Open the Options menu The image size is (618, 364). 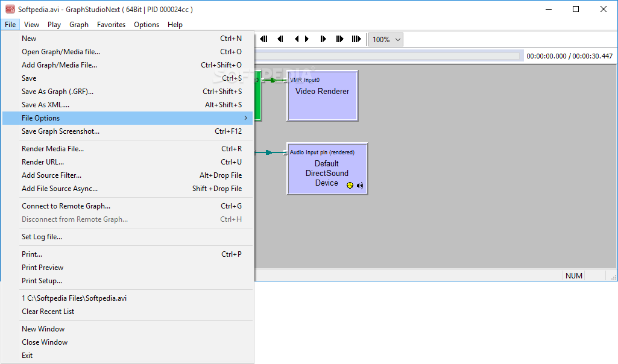[x=147, y=25]
